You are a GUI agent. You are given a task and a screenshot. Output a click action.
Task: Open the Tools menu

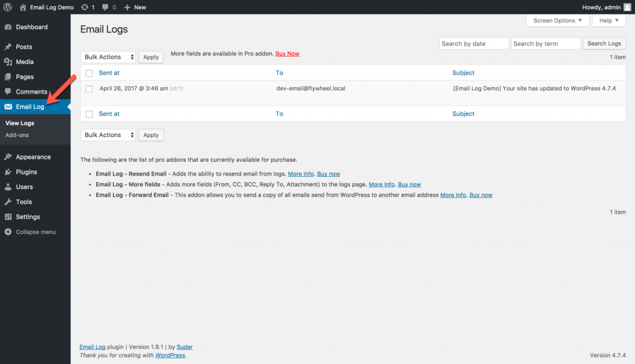click(35, 202)
